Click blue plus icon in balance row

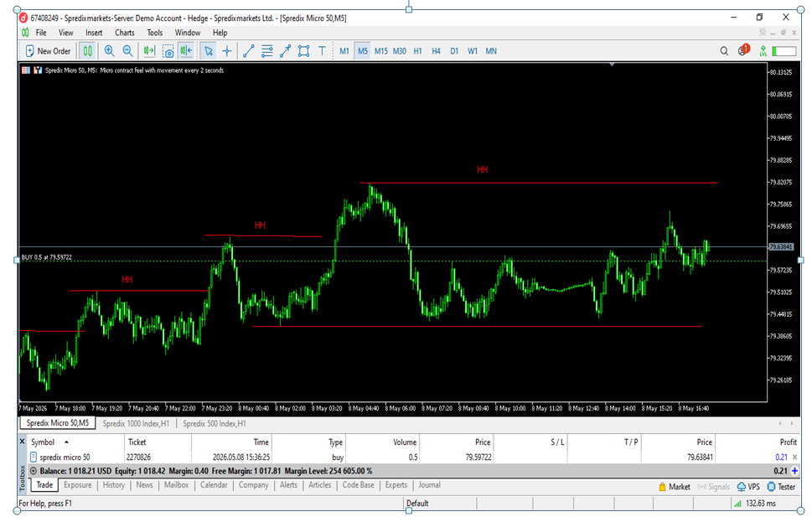click(x=795, y=471)
